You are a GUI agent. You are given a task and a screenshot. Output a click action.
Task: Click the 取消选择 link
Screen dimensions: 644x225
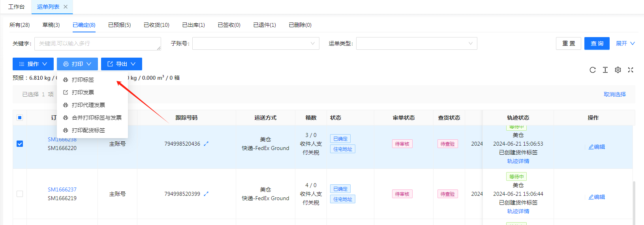[x=614, y=94]
